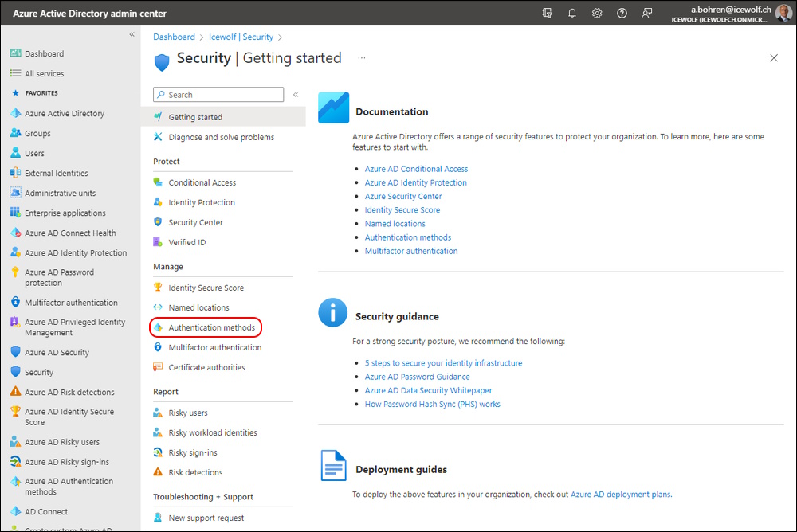
Task: Close the Security blade with the X
Action: pyautogui.click(x=774, y=58)
